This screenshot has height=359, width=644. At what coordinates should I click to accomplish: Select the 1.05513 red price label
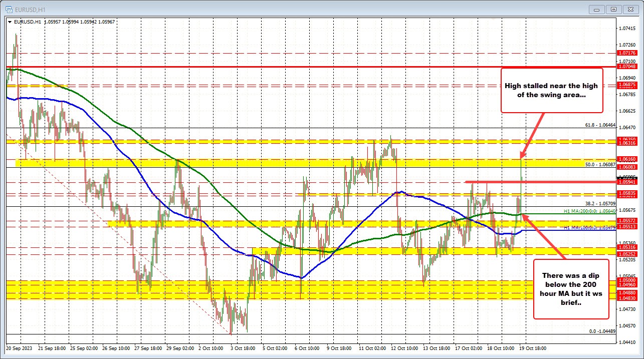tap(627, 227)
